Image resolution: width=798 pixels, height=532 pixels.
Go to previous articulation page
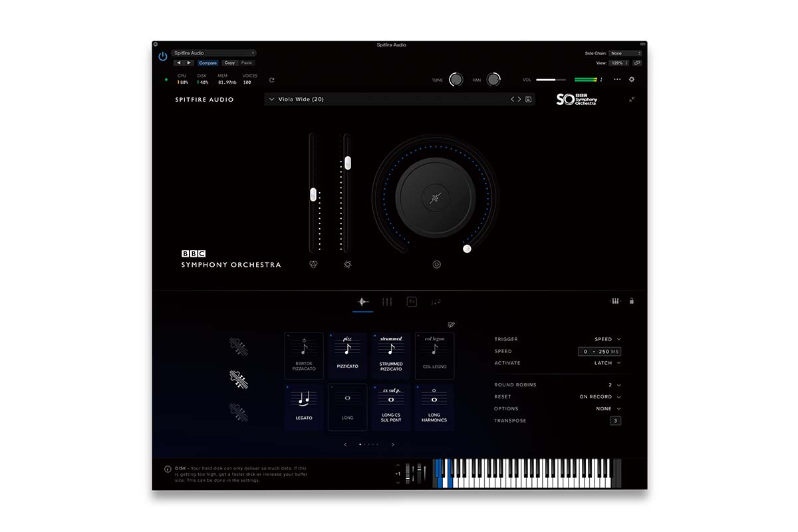point(345,444)
